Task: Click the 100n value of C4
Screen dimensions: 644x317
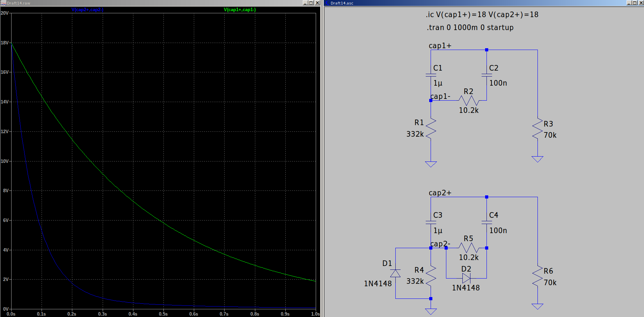Action: pyautogui.click(x=498, y=231)
